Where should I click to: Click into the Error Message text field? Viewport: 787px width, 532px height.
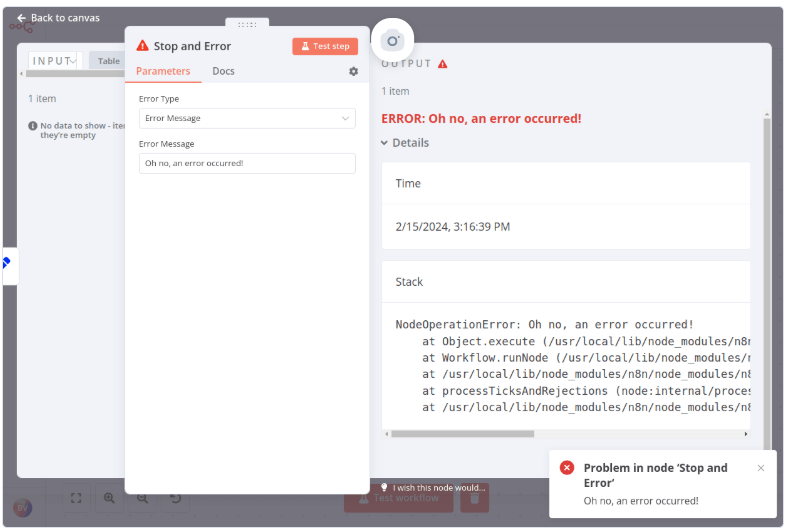[247, 163]
